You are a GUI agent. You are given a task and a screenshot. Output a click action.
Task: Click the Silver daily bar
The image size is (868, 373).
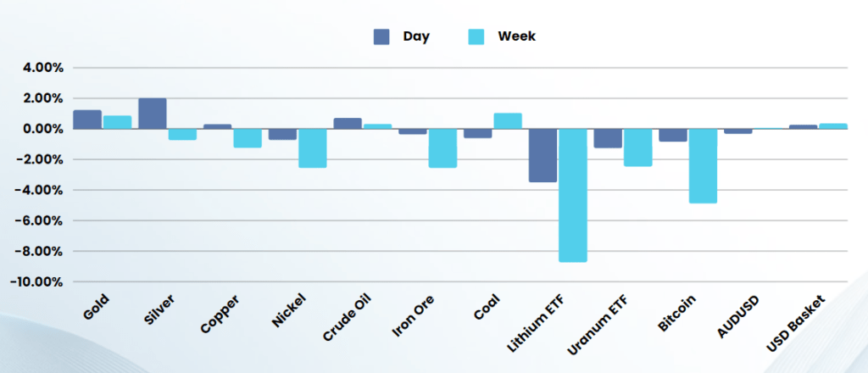tap(152, 114)
